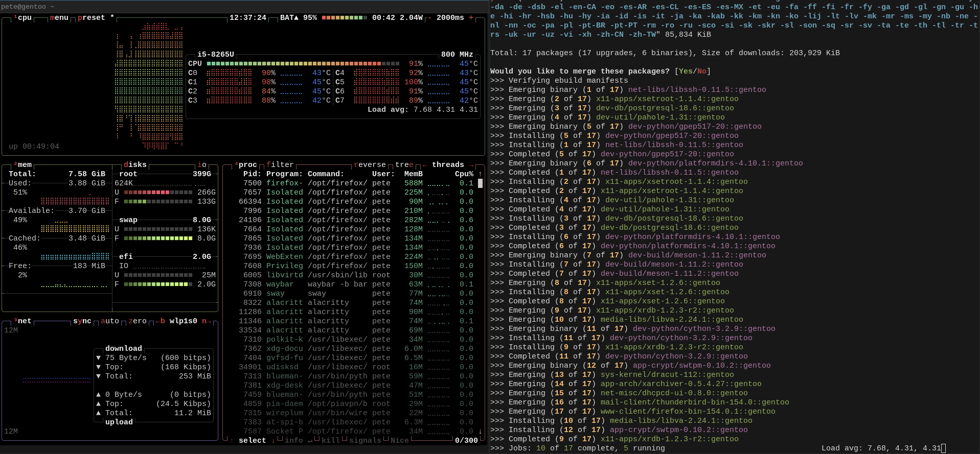Click Jobs: 10 of 17 complete status line
Screen dimensions: 980x454
(x=578, y=448)
